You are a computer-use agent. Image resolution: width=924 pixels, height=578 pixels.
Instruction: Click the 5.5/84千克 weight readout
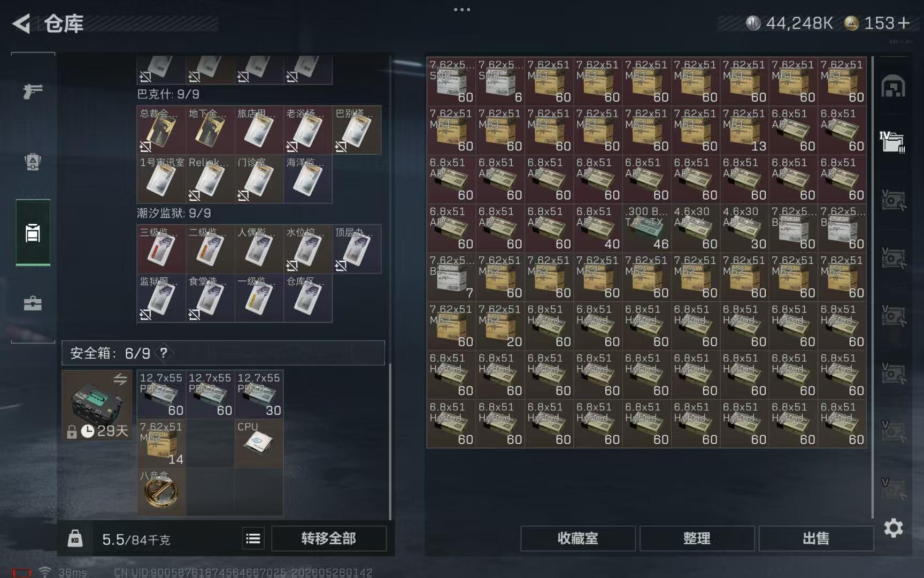point(136,539)
